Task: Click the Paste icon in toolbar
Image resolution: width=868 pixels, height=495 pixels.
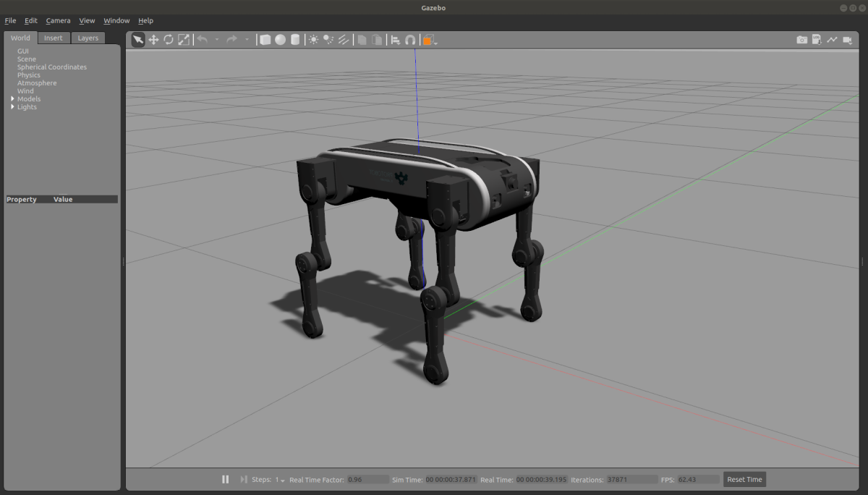Action: tap(377, 40)
